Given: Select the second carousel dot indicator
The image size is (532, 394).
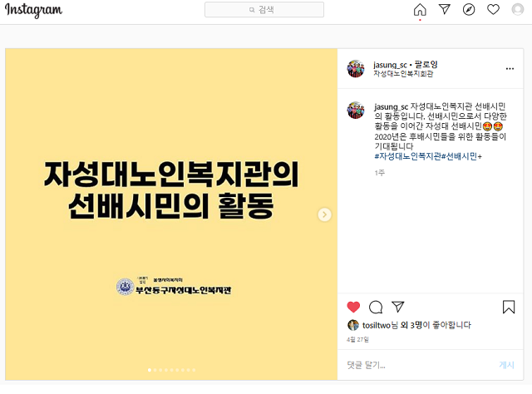Looking at the screenshot, I should click(155, 370).
